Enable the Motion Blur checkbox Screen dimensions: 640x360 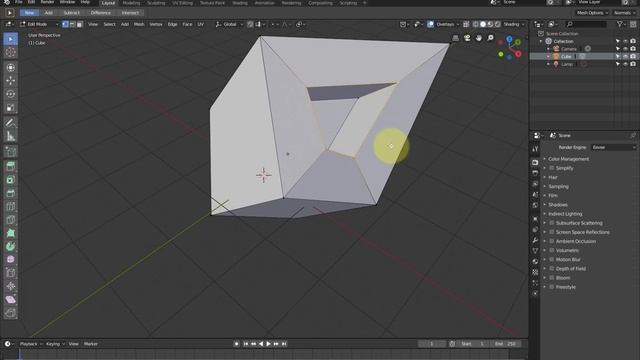tap(552, 260)
